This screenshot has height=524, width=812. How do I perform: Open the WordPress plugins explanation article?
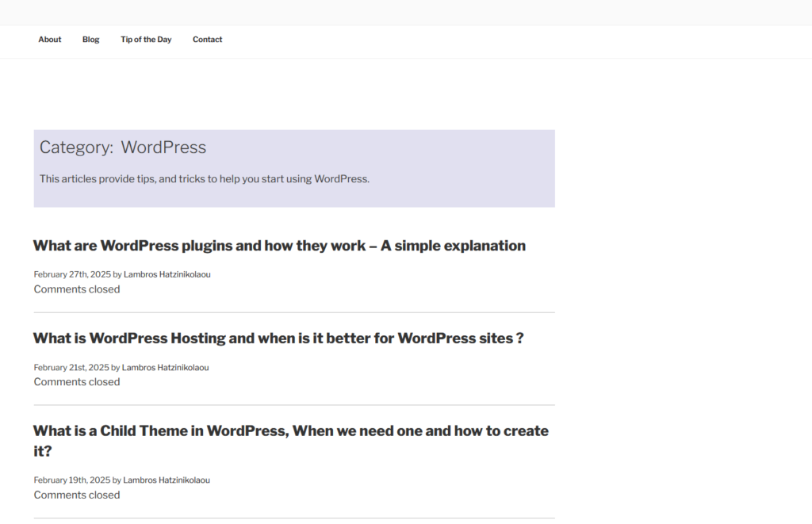pyautogui.click(x=279, y=246)
